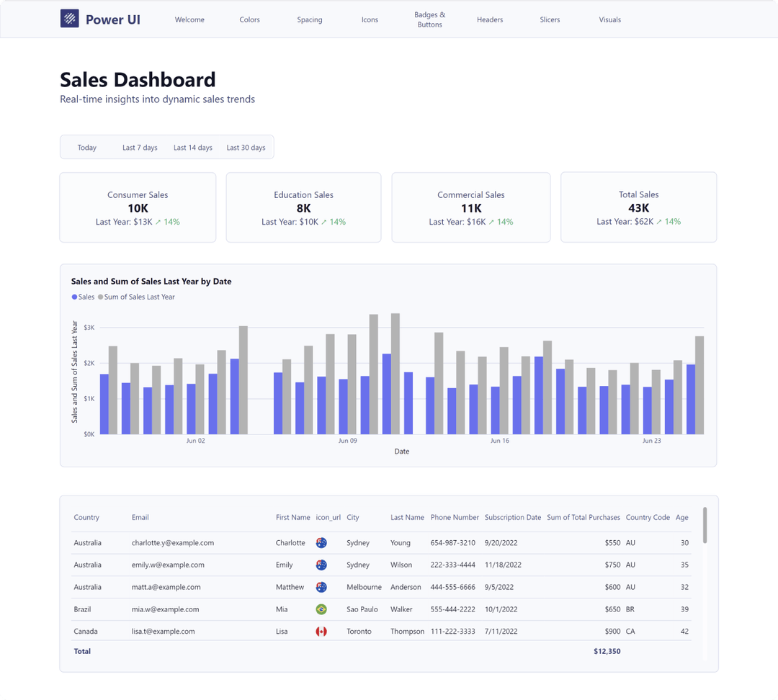Open the Colors section in the navigation
Screen dimensions: 778x700
point(249,19)
